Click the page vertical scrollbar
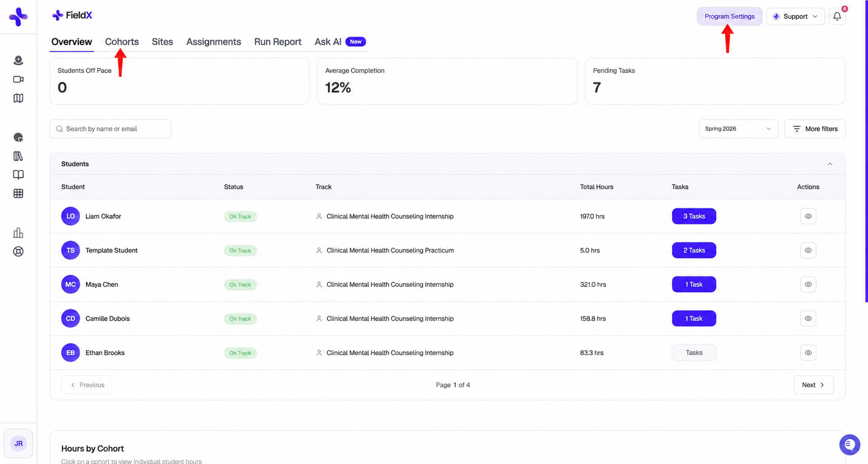The width and height of the screenshot is (868, 464). pos(866,152)
